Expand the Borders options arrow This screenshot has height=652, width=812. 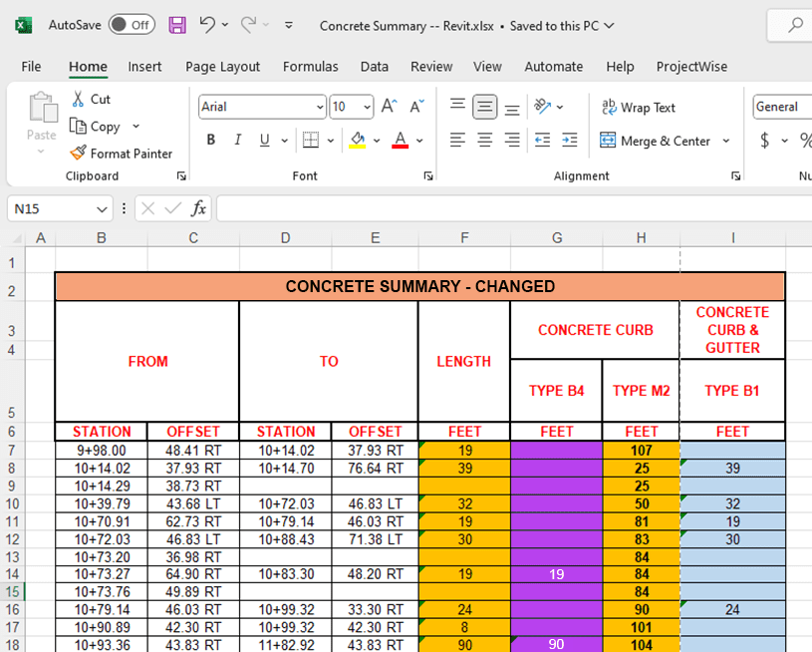pyautogui.click(x=331, y=141)
